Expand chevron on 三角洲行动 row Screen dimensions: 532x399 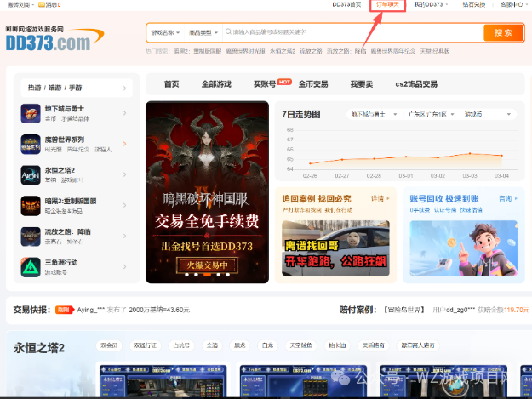coord(124,267)
